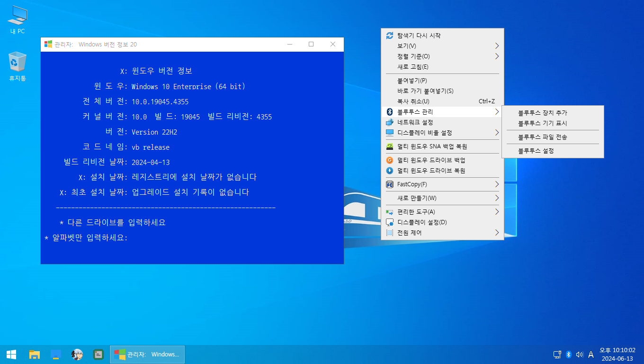Open 디스플레이 설정(D) menu entry

pyautogui.click(x=442, y=222)
